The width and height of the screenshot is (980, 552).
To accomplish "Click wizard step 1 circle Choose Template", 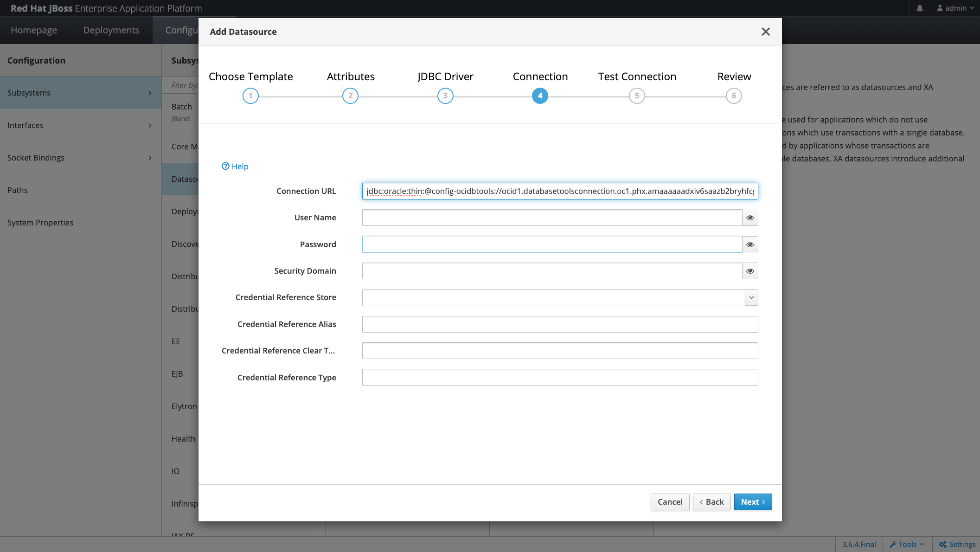I will pyautogui.click(x=250, y=96).
